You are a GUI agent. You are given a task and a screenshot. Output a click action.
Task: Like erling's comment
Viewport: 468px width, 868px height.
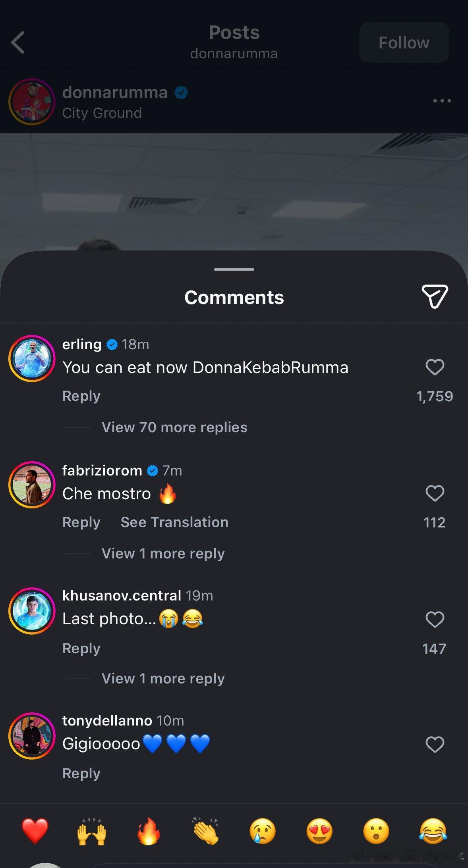[x=435, y=367]
